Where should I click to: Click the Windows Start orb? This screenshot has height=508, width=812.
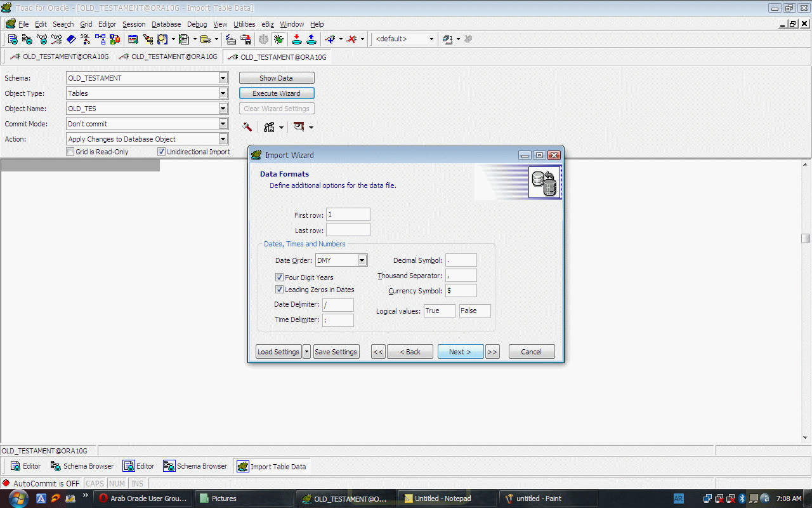coord(17,498)
